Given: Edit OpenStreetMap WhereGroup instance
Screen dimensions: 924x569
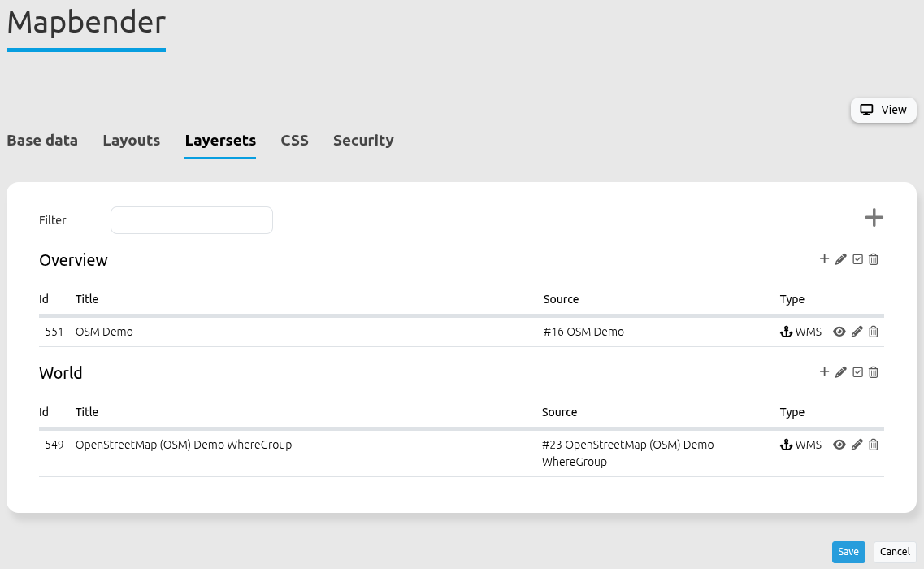Looking at the screenshot, I should 857,445.
